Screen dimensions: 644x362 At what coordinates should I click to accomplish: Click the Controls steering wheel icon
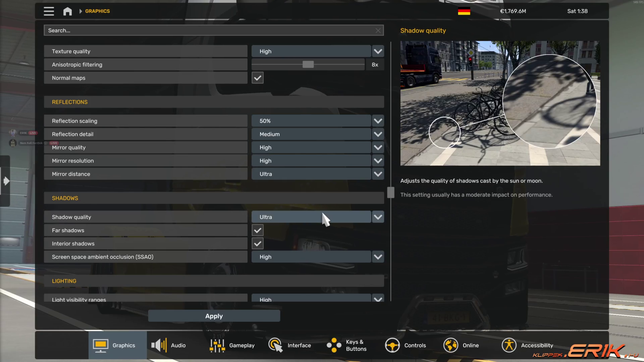click(x=392, y=345)
